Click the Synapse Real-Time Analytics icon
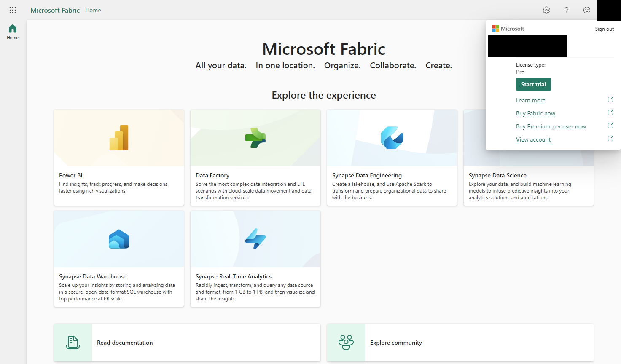 point(255,238)
